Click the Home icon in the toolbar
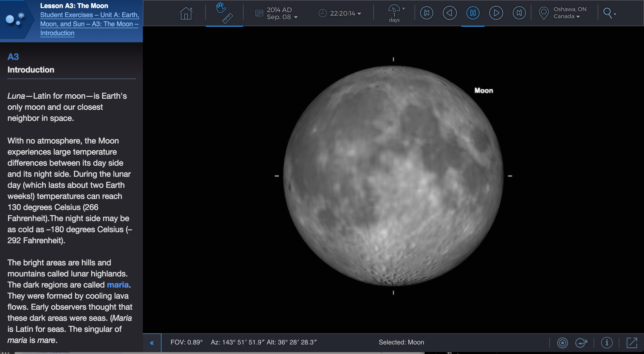Screen dimensions: 644x354 [x=186, y=13]
